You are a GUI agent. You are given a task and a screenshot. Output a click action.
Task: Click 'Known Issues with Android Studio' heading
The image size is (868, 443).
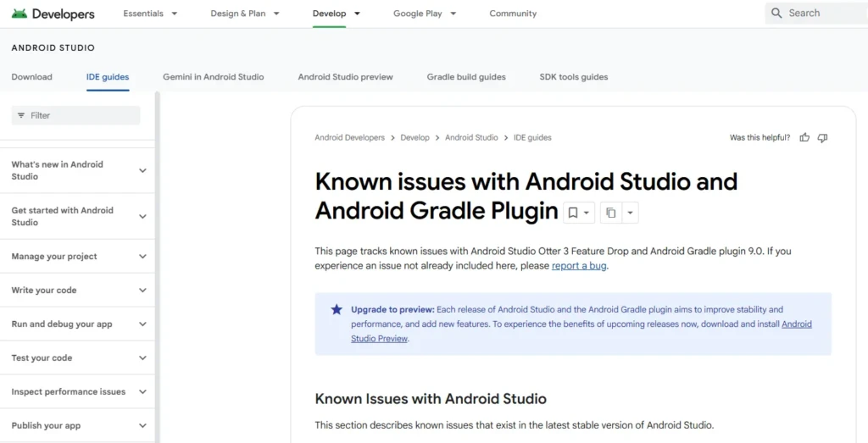[431, 399]
